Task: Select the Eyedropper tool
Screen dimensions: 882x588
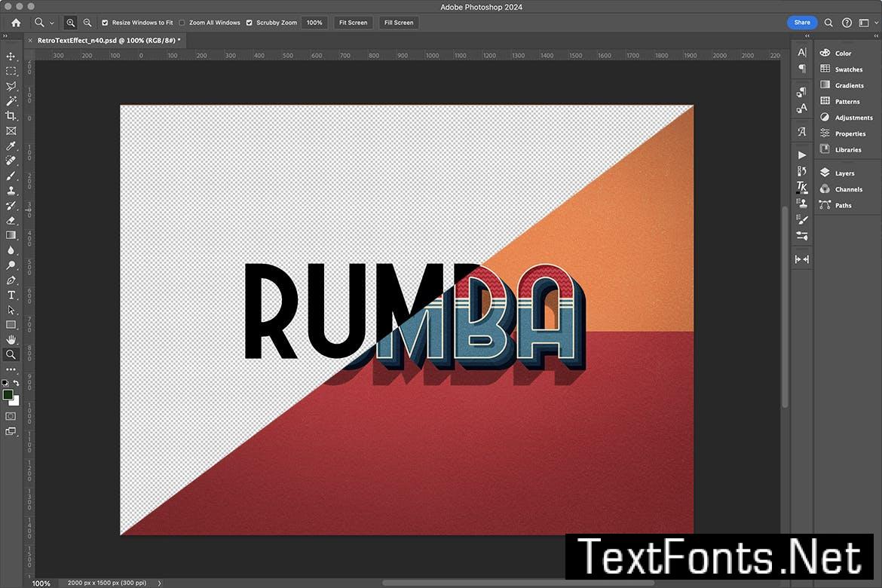Action: tap(11, 145)
